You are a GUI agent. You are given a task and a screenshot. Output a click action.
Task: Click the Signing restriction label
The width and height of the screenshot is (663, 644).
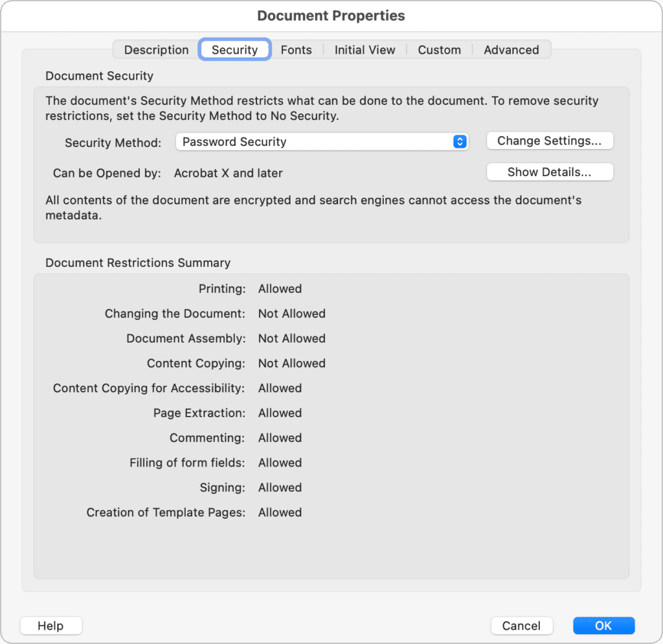[222, 488]
